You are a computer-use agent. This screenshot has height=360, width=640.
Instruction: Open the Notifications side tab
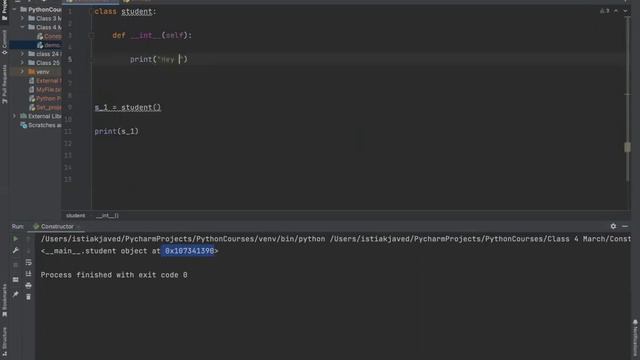pyautogui.click(x=635, y=339)
